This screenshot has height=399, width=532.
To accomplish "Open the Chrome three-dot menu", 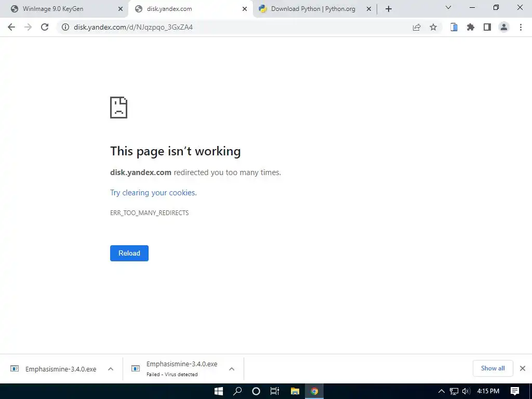I will click(x=521, y=27).
